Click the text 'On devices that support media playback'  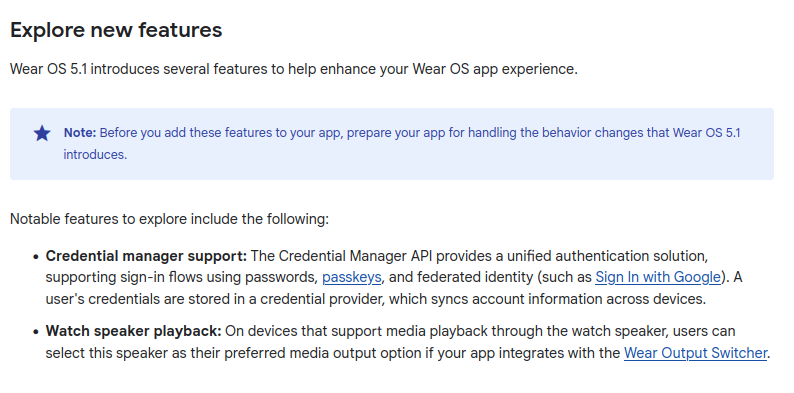tap(356, 331)
